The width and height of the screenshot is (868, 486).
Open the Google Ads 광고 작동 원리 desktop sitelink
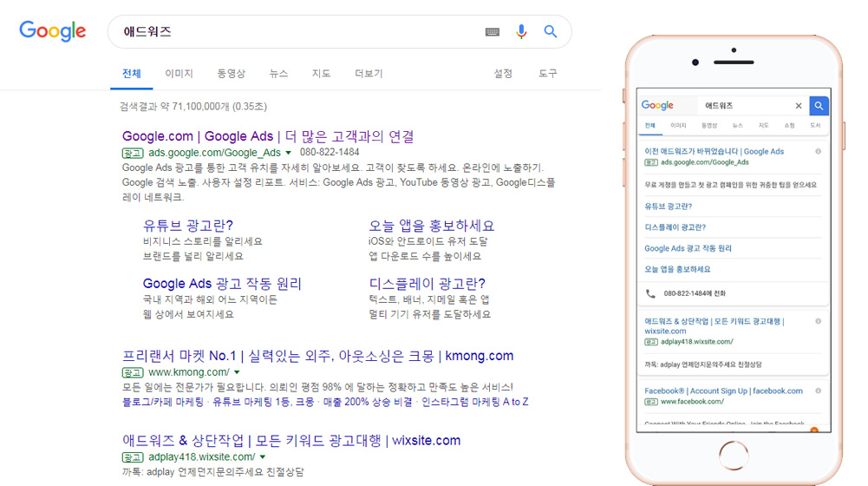click(x=222, y=284)
